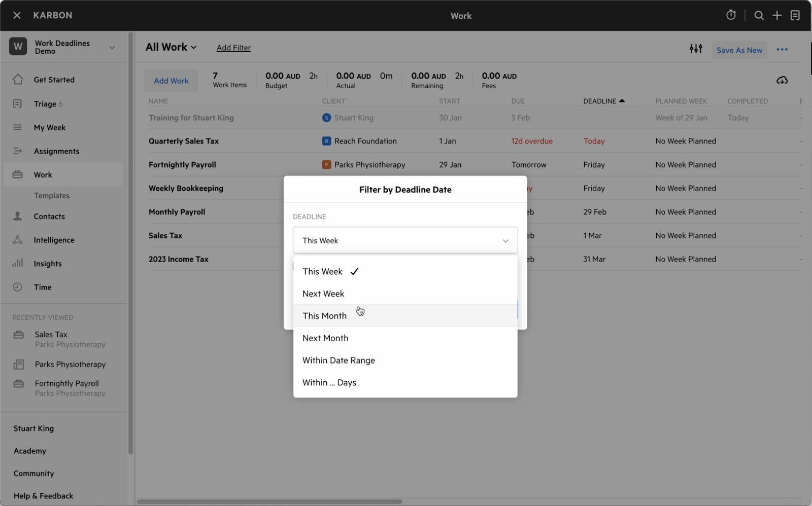Screen dimensions: 812x506
Task: Select This Month deadline option
Action: [x=325, y=316]
